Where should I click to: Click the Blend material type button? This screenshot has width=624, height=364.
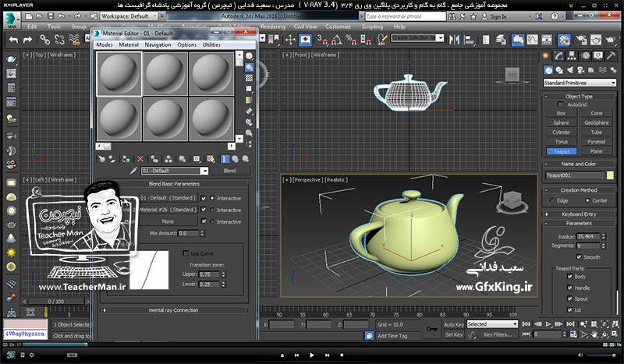tap(229, 171)
